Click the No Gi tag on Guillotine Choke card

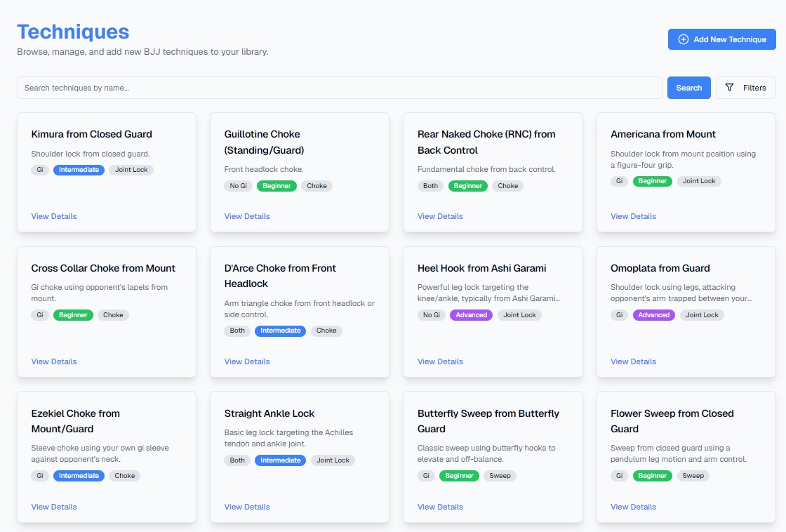(238, 186)
